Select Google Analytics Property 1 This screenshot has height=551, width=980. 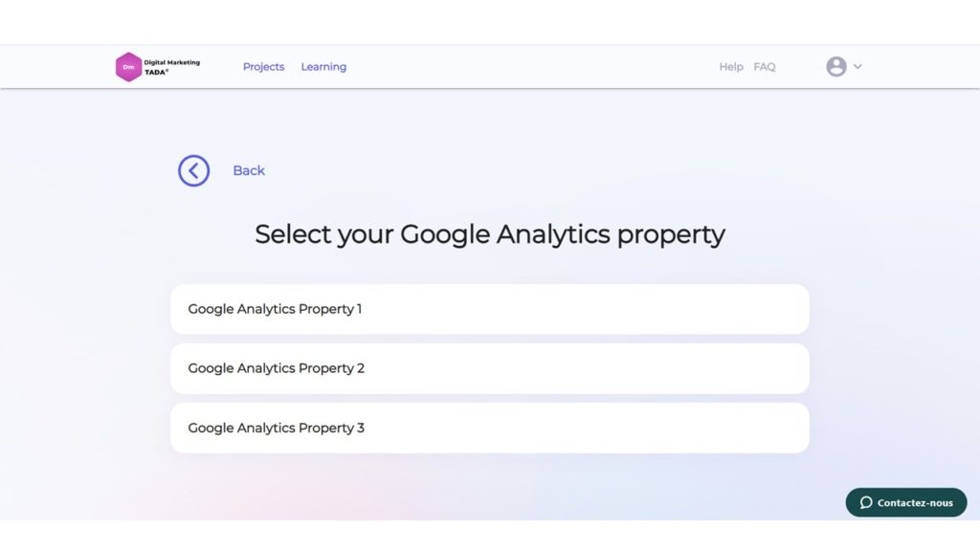pyautogui.click(x=490, y=309)
